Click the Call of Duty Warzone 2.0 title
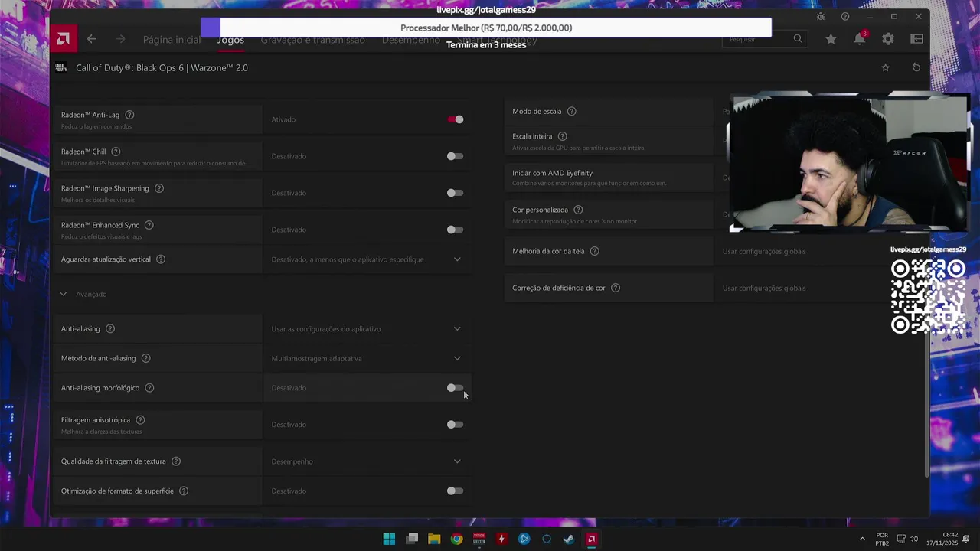This screenshot has height=551, width=980. 162,67
